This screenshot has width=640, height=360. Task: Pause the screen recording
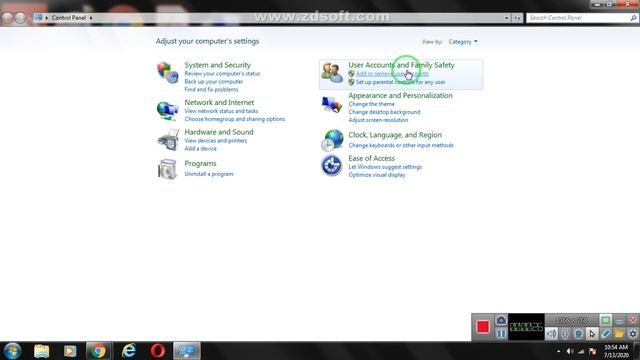click(501, 334)
